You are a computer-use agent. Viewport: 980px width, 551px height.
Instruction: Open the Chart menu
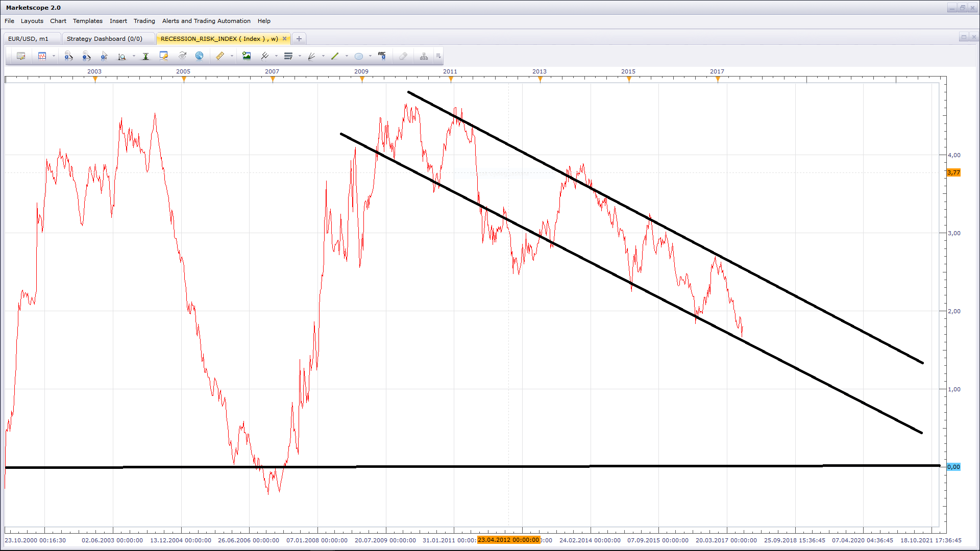[58, 21]
